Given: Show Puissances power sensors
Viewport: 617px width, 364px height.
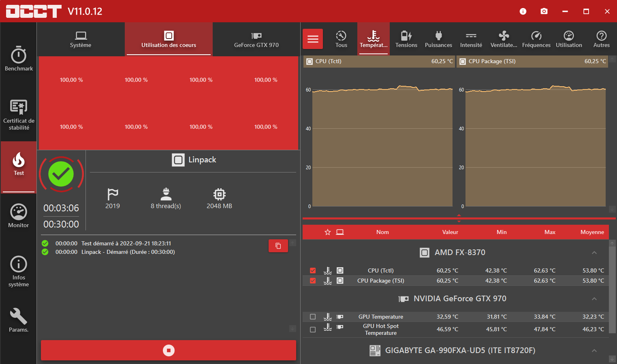Looking at the screenshot, I should tap(438, 39).
